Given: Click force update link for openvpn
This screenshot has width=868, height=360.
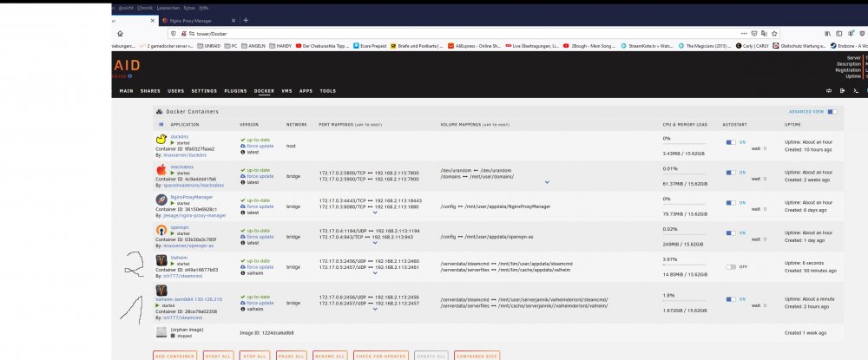Looking at the screenshot, I should click(260, 237).
